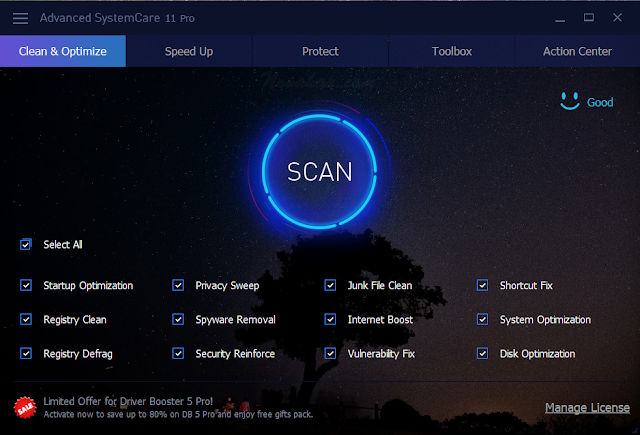Uncheck Startup Optimization
Viewport: 640px width, 435px height.
tap(26, 285)
